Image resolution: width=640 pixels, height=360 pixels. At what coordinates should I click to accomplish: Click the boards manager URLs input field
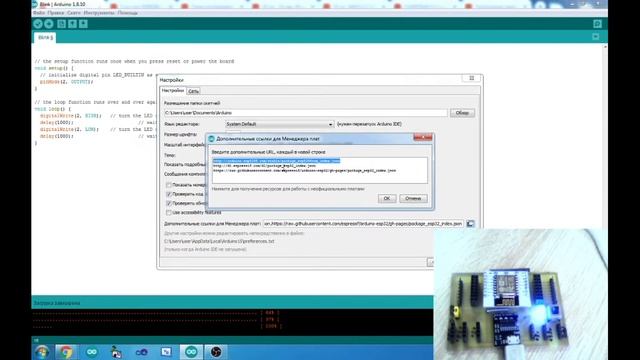pos(363,224)
